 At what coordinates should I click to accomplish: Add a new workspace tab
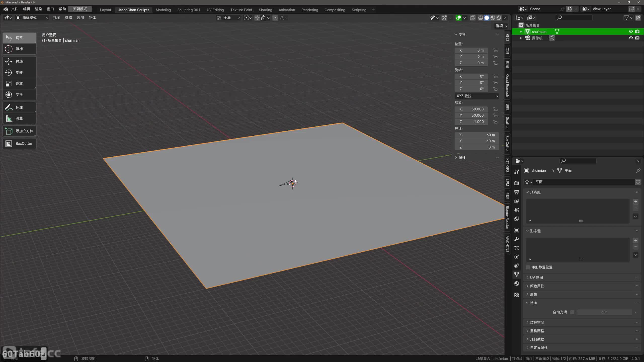tap(373, 10)
